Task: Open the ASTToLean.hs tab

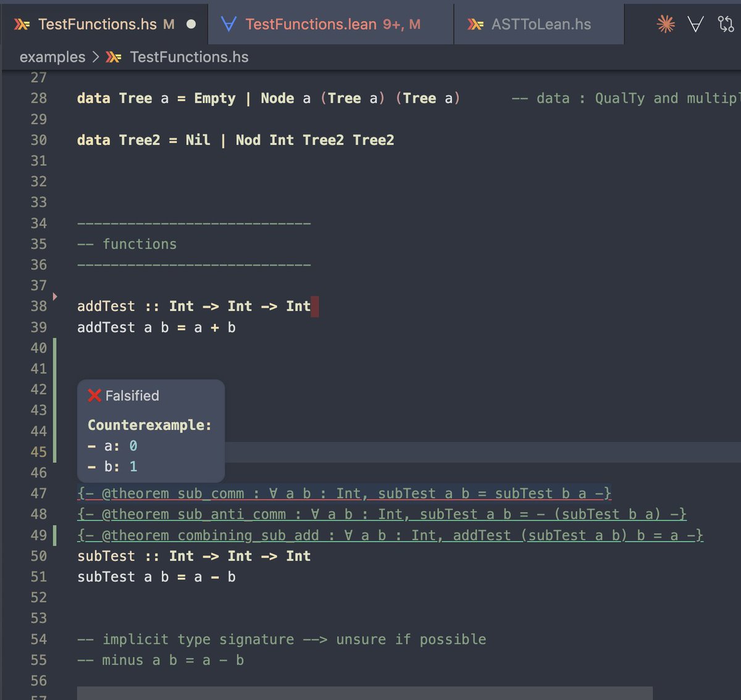Action: coord(538,24)
